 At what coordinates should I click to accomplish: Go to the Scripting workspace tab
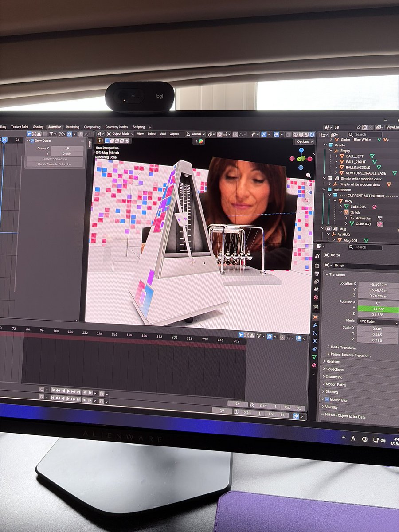coord(139,127)
